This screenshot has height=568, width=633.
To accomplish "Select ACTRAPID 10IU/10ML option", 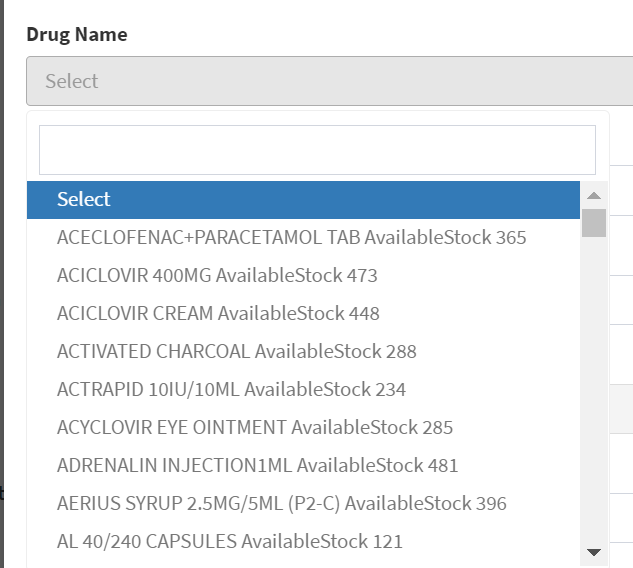I will 303,389.
